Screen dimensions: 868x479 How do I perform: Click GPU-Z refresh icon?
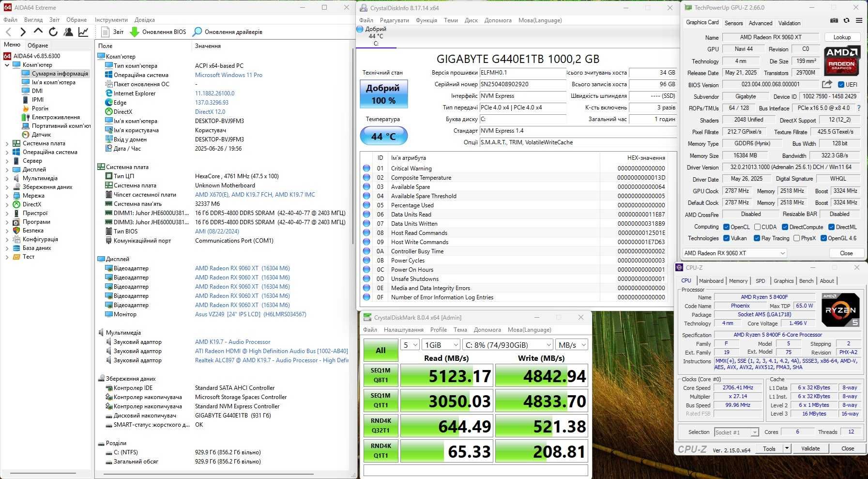(846, 20)
